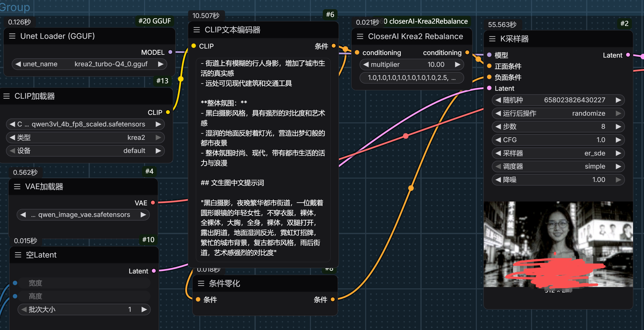
Task: Open the 采样器 er_sde dropdown
Action: click(558, 153)
